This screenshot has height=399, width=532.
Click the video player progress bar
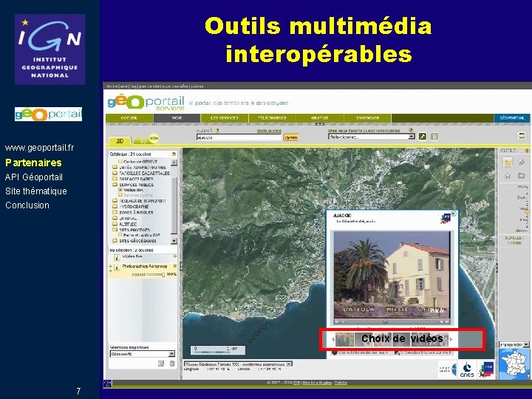tap(392, 321)
